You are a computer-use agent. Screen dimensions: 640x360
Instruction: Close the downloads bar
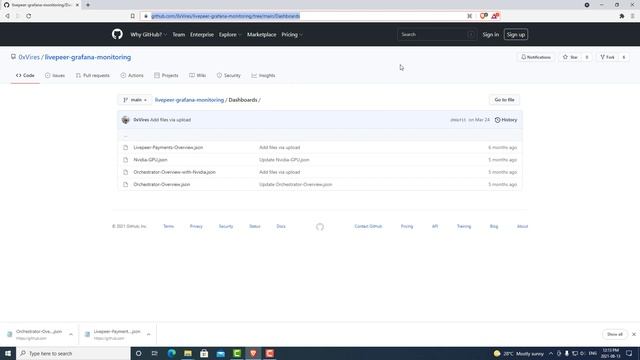pos(634,334)
